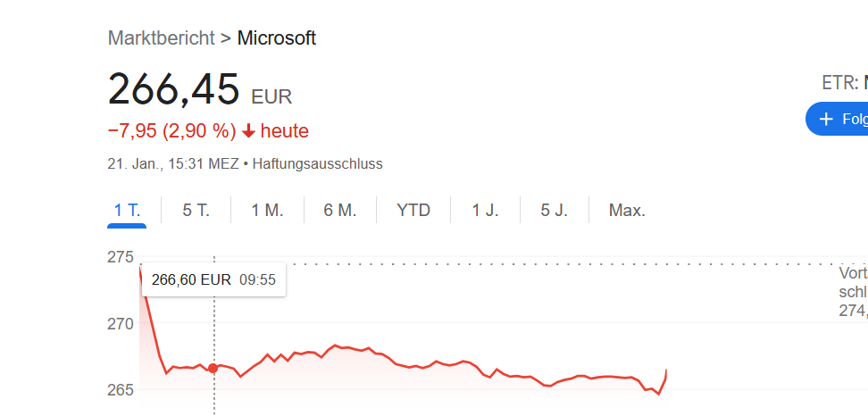Click the −7,95 (2,90 %) change text

pos(172,131)
